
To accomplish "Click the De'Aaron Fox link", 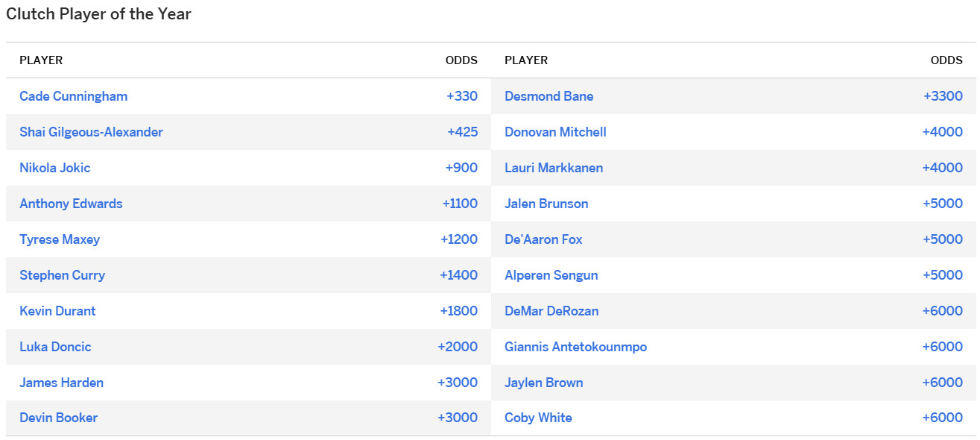I will (543, 239).
